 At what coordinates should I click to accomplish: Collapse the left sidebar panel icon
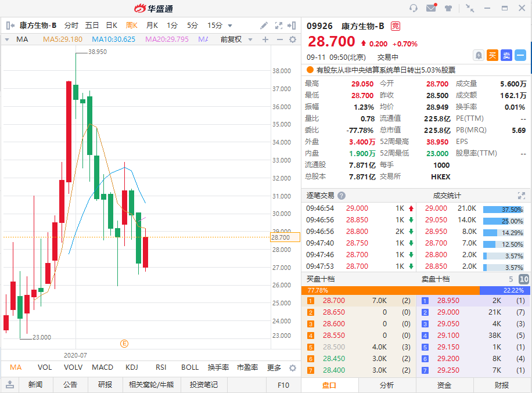(10, 26)
